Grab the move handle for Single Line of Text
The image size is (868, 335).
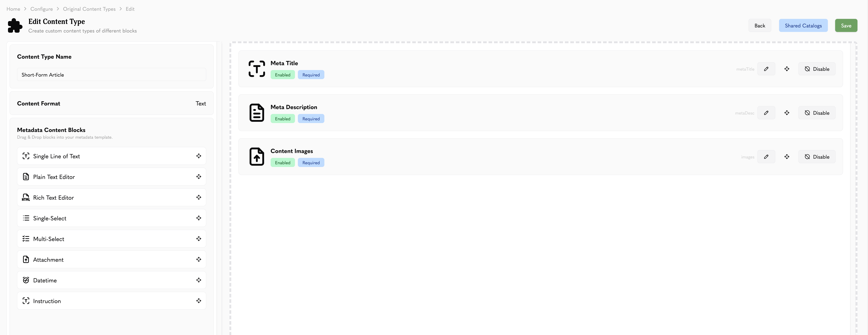tap(199, 156)
